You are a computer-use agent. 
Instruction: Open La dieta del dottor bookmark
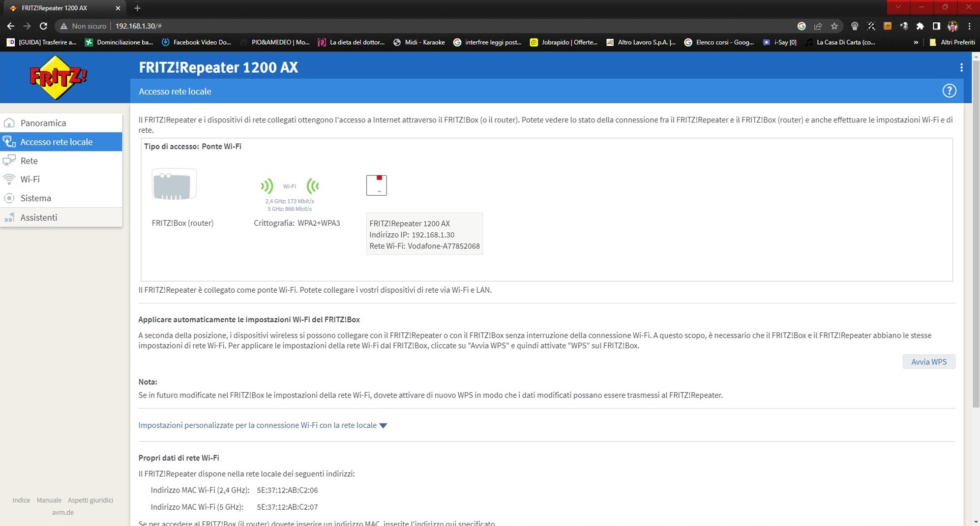click(x=351, y=42)
